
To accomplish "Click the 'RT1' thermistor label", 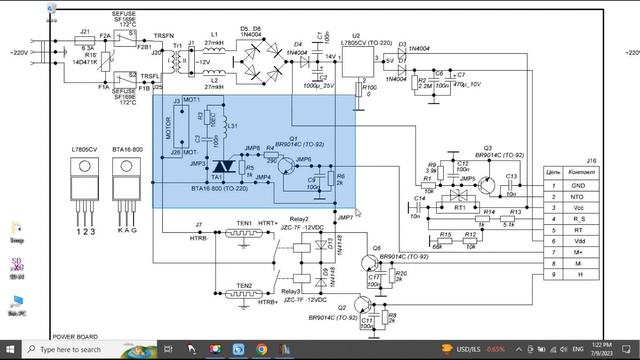I will pos(460,207).
